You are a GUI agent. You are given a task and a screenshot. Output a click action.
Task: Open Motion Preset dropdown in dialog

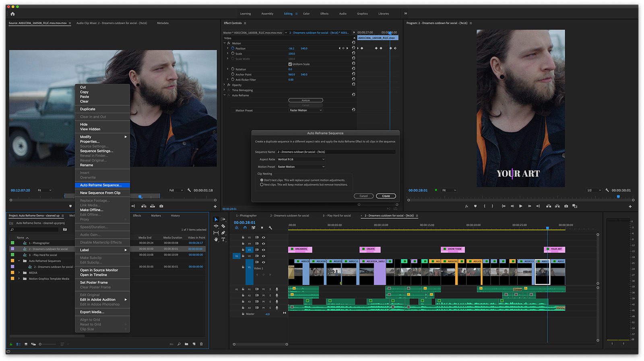tap(301, 167)
